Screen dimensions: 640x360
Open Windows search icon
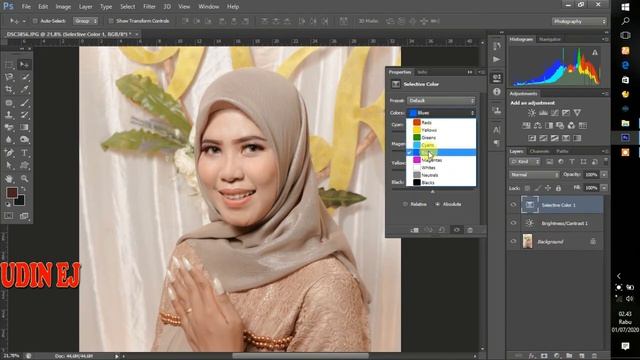(625, 21)
